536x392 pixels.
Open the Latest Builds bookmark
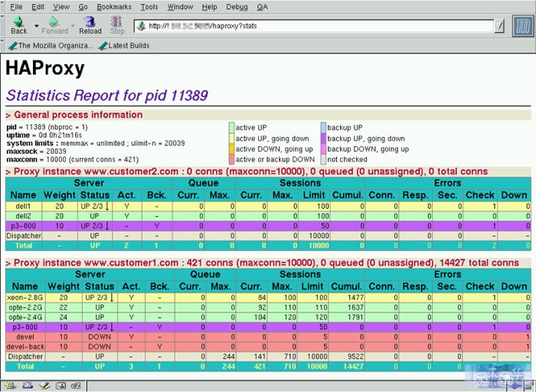click(x=124, y=45)
